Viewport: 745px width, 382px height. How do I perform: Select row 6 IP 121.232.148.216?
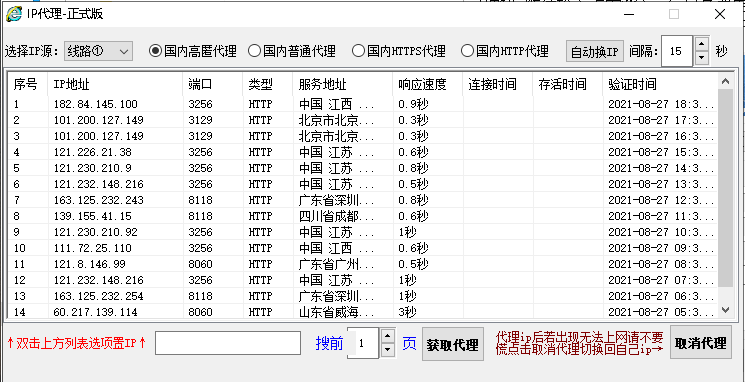[x=363, y=184]
